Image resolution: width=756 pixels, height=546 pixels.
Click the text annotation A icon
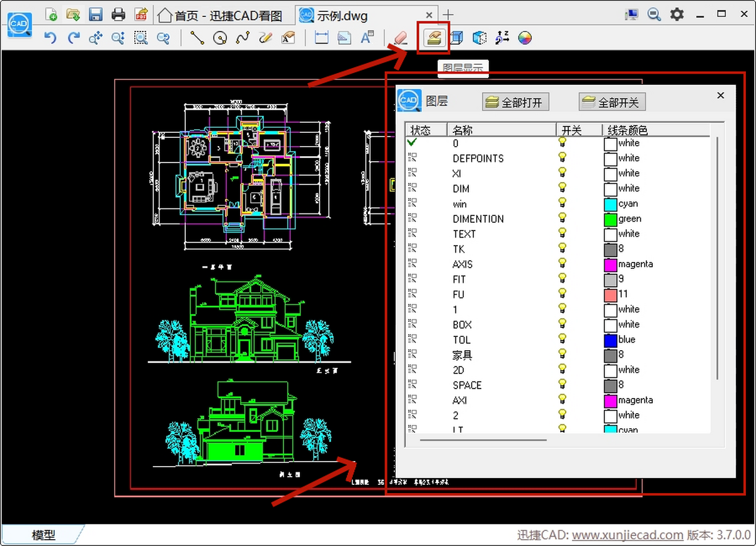(x=367, y=38)
